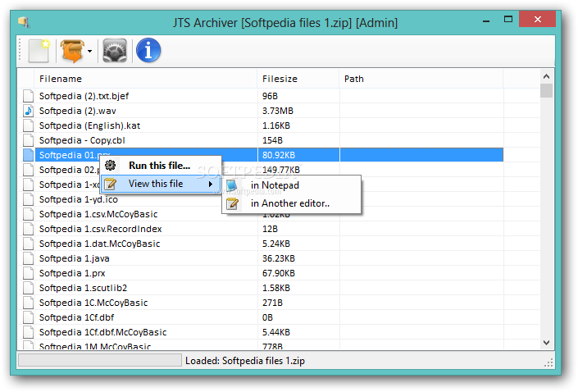The height and width of the screenshot is (392, 578).
Task: Select Softpedia 1Cf.dbf.McCoyBasic file
Action: click(x=102, y=332)
